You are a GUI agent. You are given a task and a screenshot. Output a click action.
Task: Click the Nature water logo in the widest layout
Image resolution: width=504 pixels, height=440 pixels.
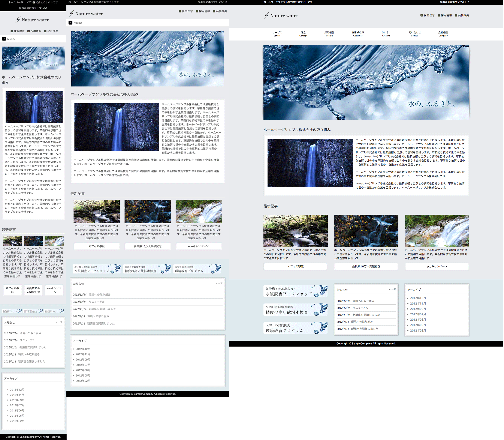pos(281,16)
